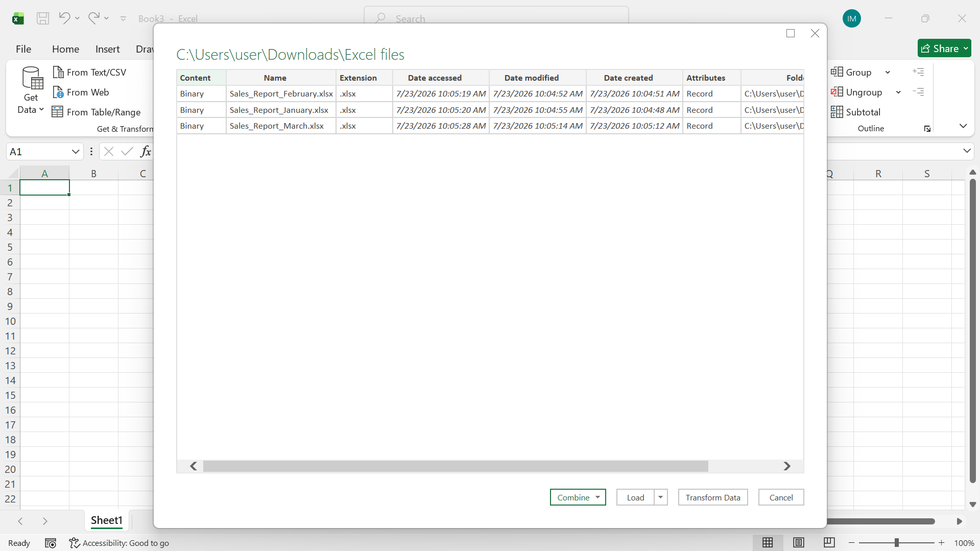Click the Transform Data button
980x551 pixels.
pos(712,497)
